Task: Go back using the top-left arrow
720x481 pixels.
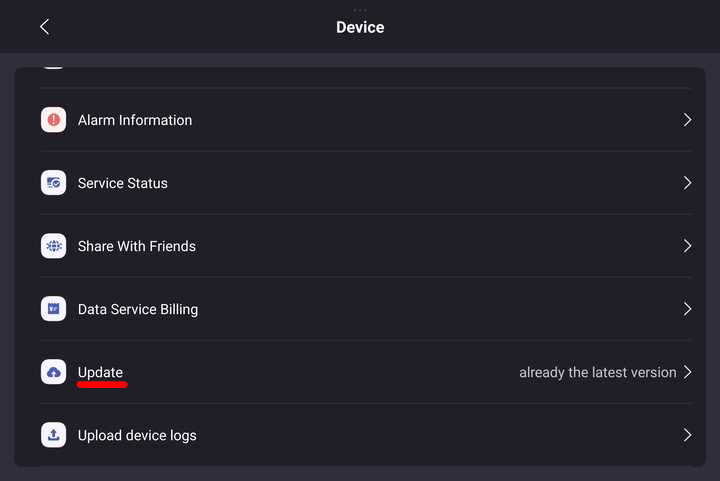Action: [45, 27]
